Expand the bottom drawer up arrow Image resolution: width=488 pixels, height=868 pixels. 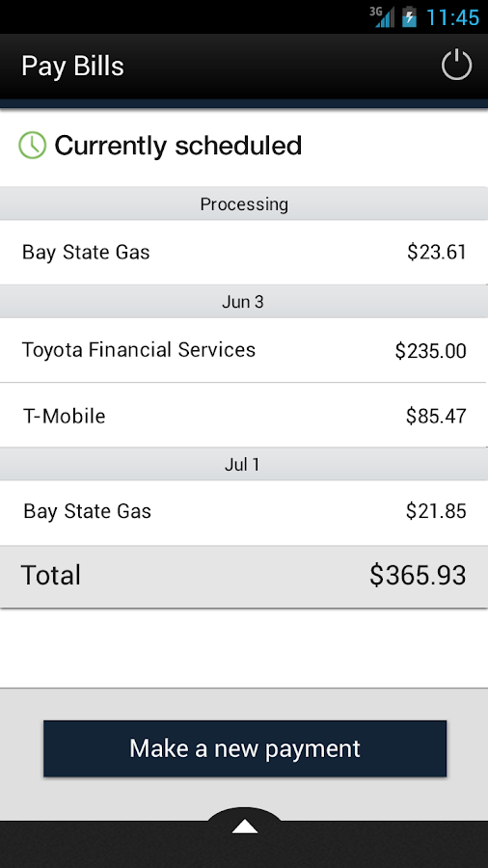[245, 826]
